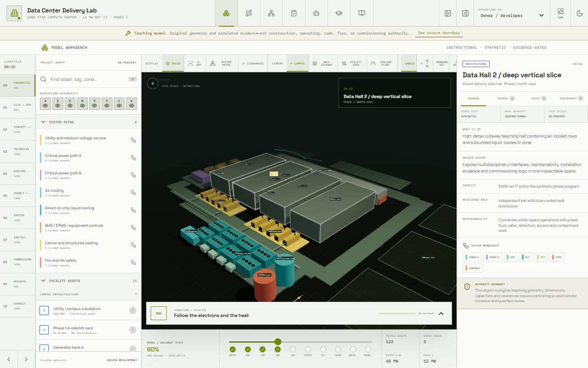Toggle discipline V visibility eye

coord(131,103)
